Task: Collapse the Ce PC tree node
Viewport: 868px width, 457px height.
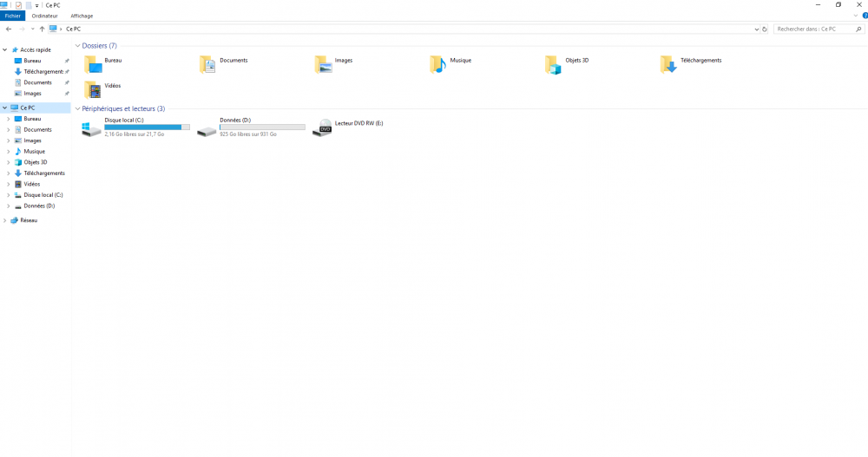Action: click(5, 108)
